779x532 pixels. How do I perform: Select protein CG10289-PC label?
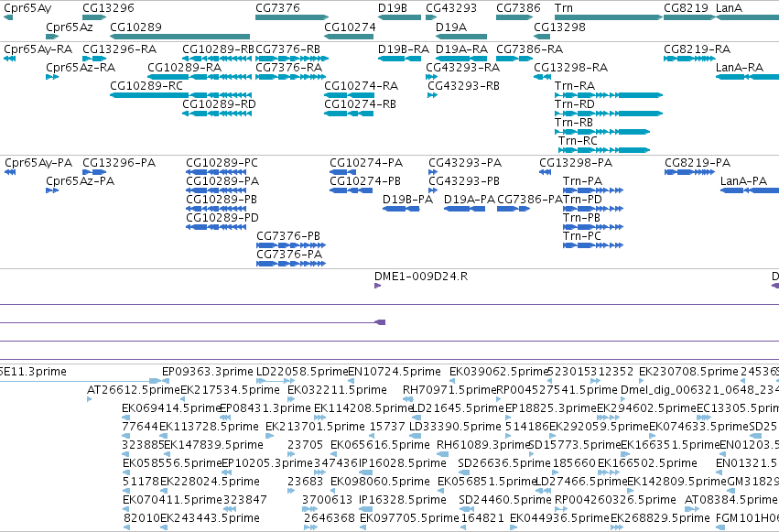point(222,163)
